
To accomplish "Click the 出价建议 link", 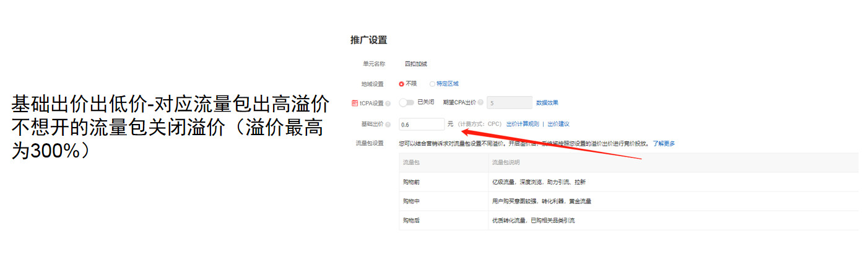I will 558,124.
